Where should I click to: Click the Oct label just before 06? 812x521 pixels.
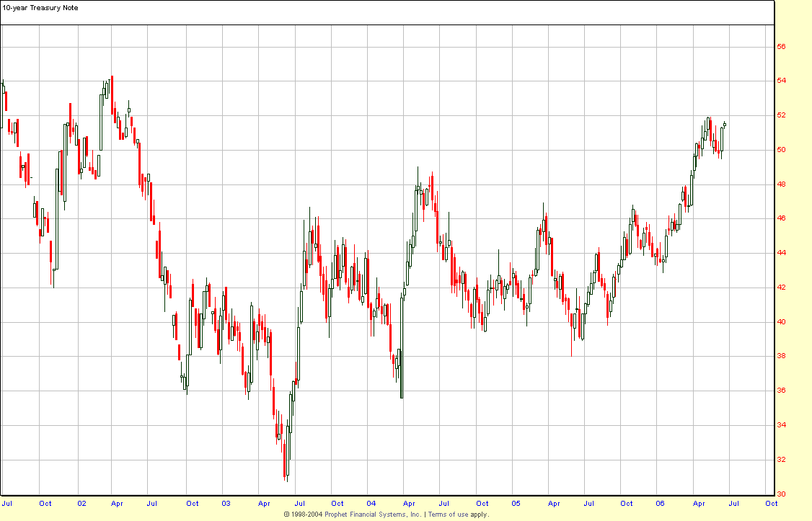(x=627, y=503)
